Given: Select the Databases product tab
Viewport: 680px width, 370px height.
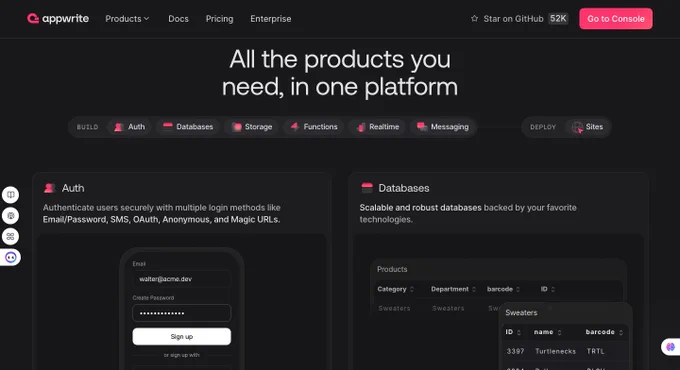Looking at the screenshot, I should click(188, 127).
